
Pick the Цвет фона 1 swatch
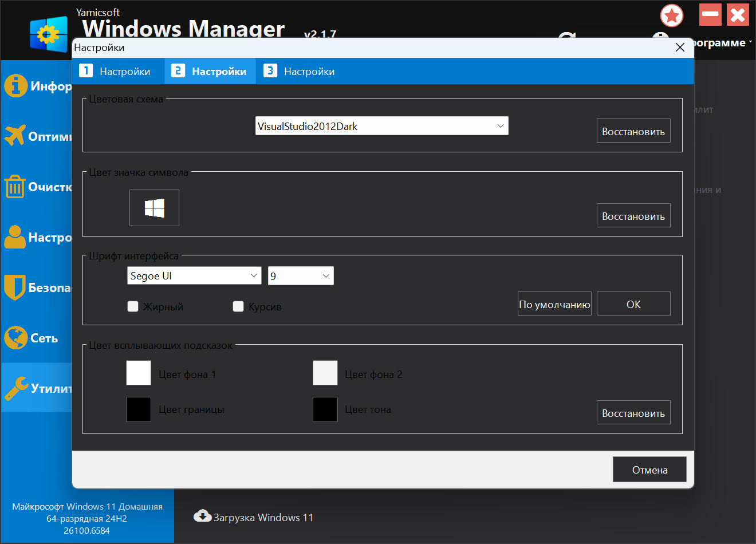tap(139, 373)
